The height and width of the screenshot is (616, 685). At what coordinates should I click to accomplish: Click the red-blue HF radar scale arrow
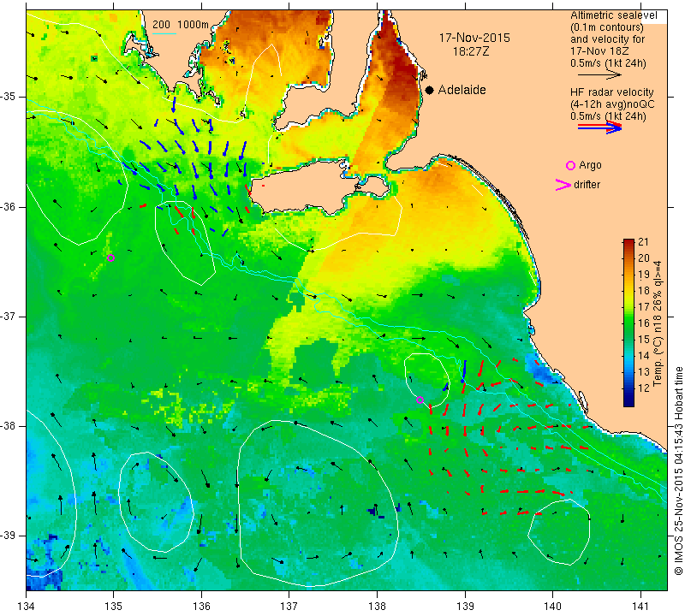click(600, 127)
